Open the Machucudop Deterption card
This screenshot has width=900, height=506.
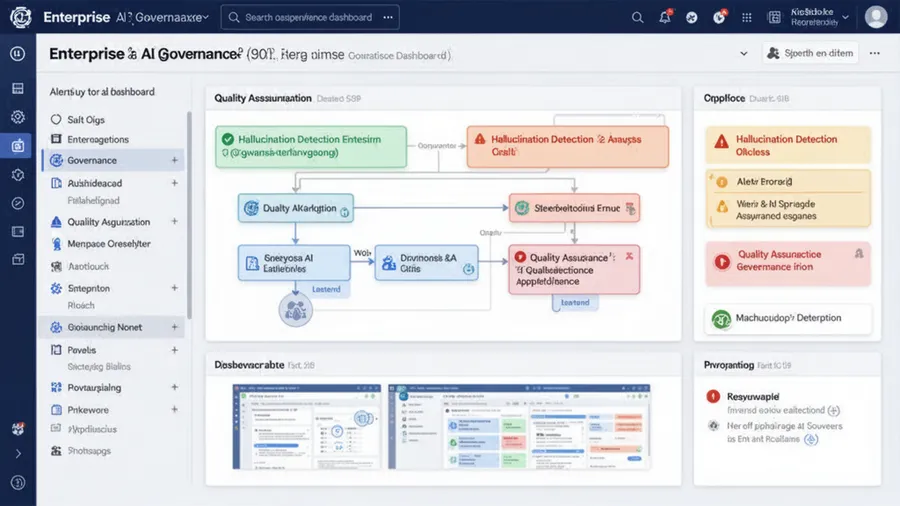(x=788, y=318)
